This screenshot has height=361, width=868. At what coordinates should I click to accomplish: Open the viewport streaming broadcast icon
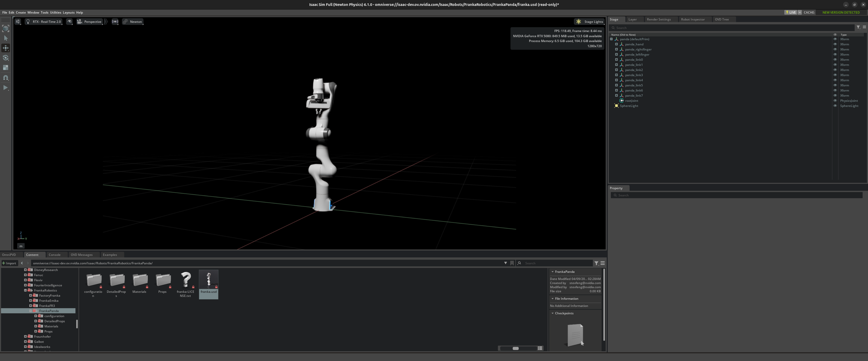coord(115,22)
